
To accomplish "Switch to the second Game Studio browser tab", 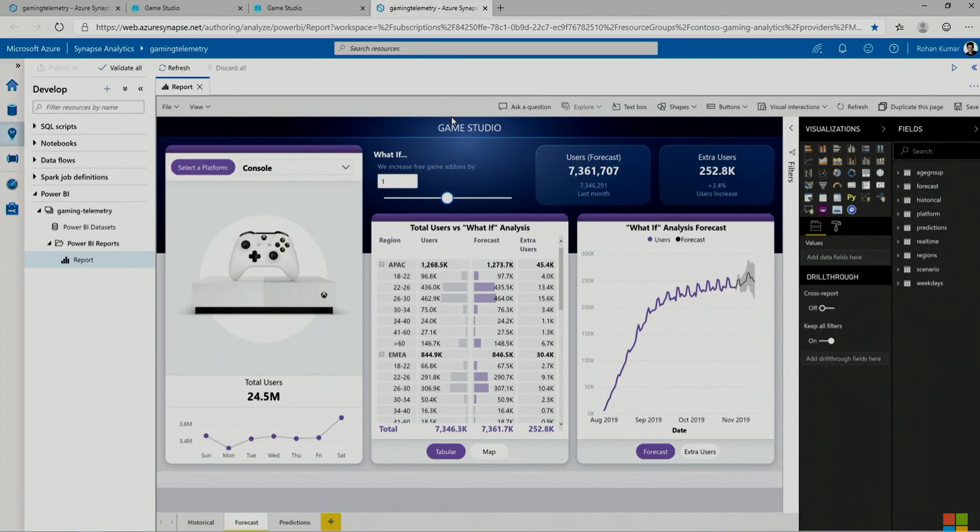I will coord(308,8).
